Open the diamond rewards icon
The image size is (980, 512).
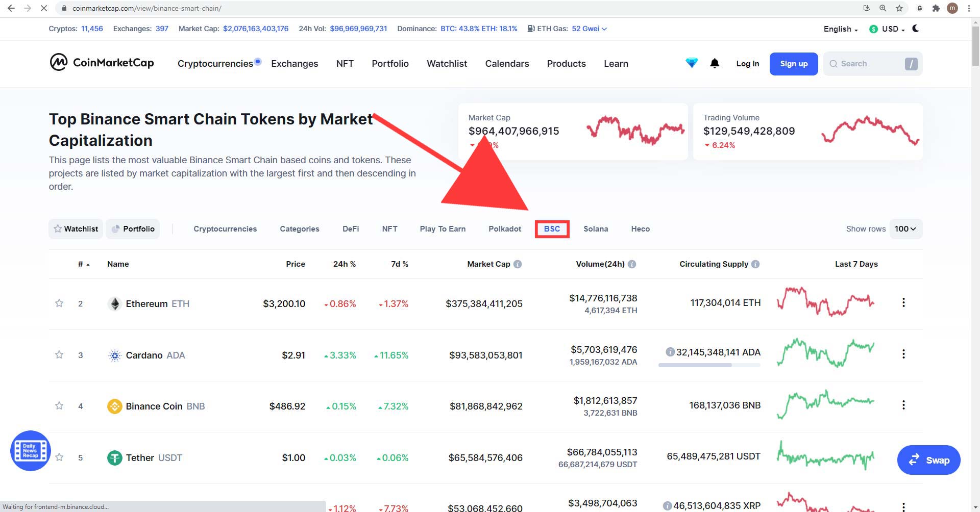pos(692,63)
